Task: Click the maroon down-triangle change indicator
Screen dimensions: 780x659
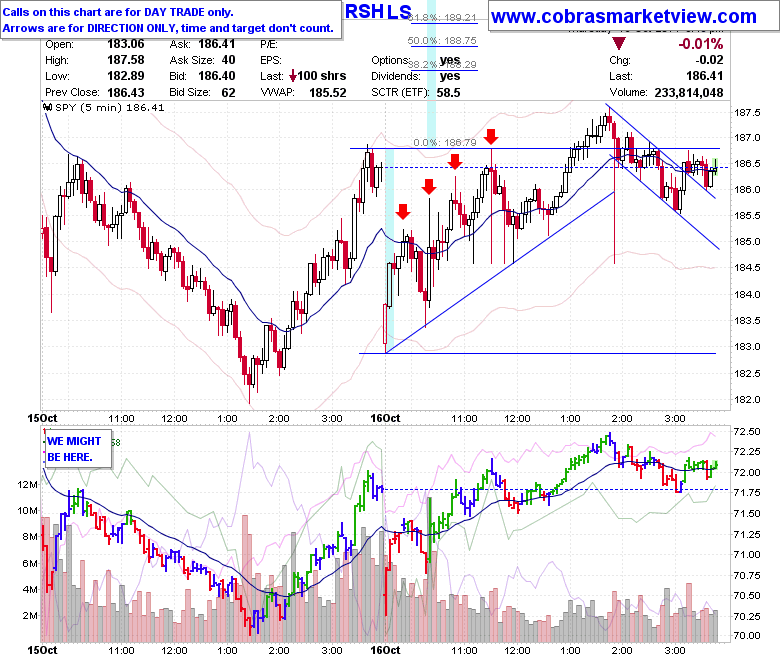Action: [618, 44]
